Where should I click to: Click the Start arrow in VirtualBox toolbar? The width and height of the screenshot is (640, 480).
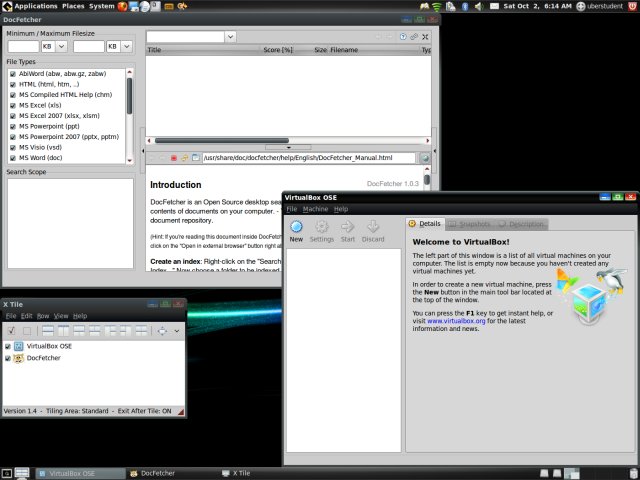[x=347, y=227]
